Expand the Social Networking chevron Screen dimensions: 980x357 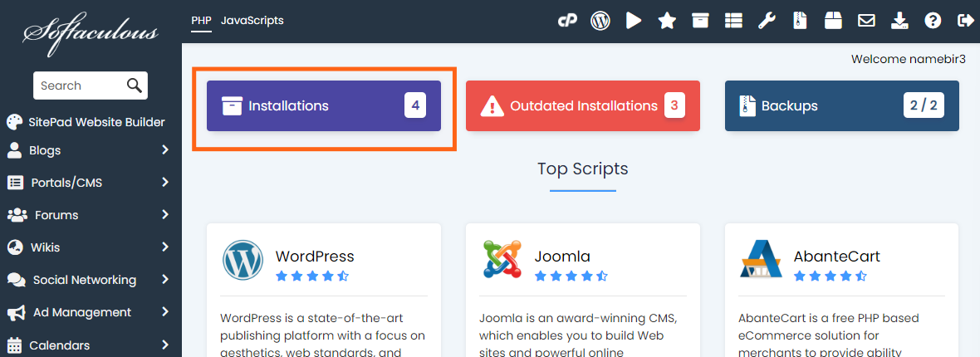(165, 280)
